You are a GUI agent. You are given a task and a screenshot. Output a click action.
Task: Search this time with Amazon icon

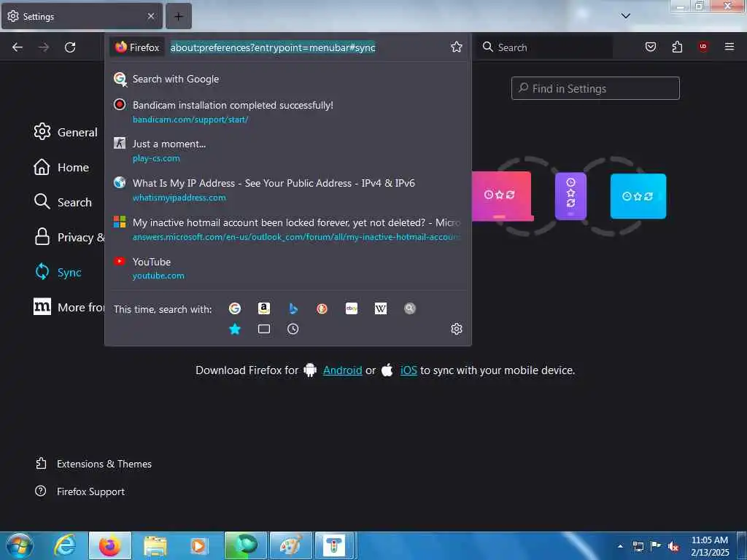264,308
